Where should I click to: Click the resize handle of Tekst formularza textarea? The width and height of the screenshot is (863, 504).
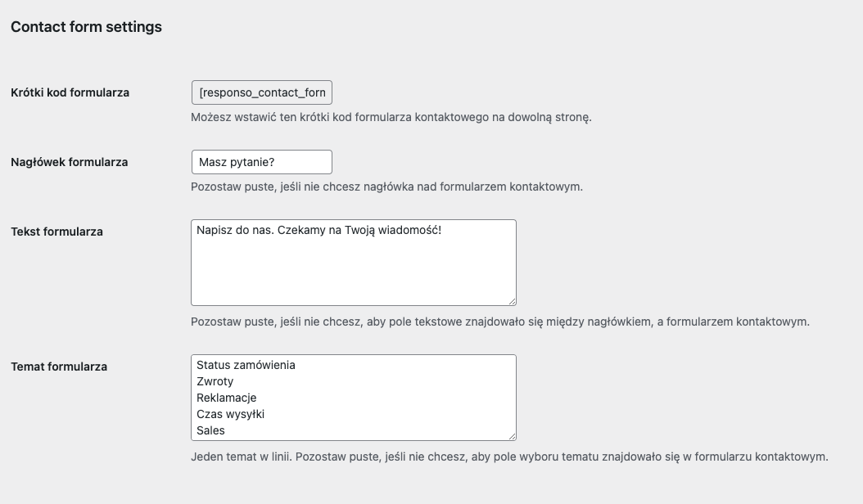(x=512, y=301)
